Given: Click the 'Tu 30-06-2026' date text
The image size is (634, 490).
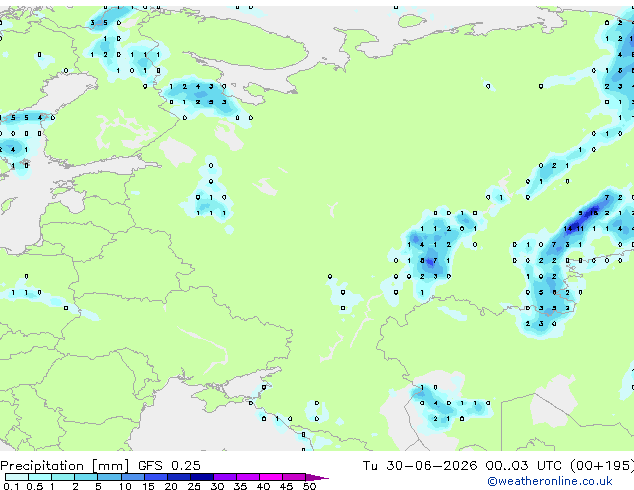Looking at the screenshot, I should pos(420,466).
